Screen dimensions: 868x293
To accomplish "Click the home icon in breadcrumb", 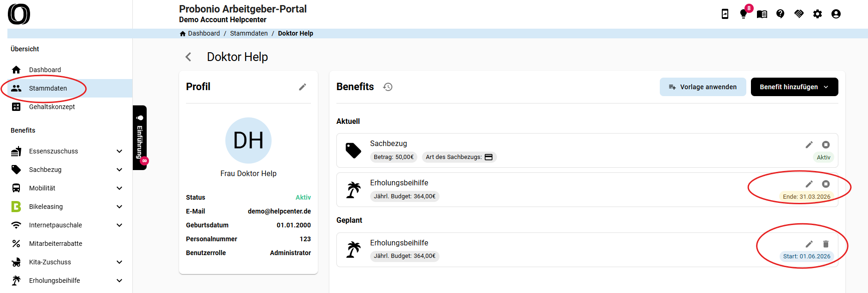I will click(183, 34).
